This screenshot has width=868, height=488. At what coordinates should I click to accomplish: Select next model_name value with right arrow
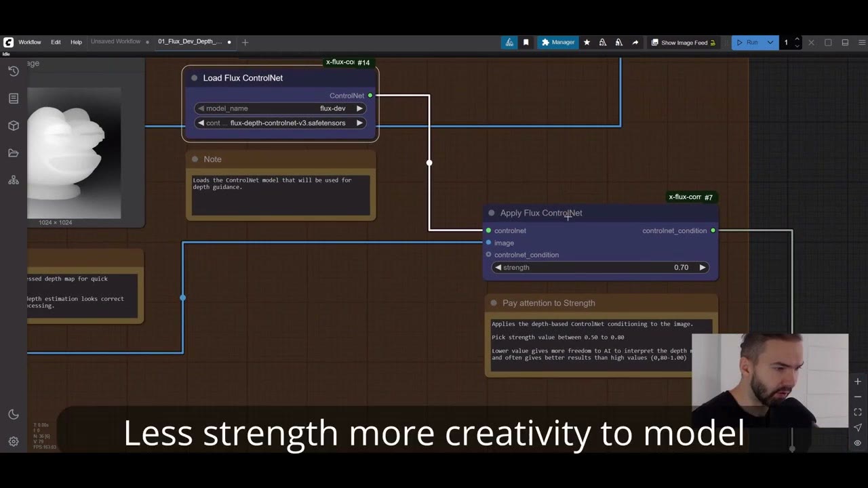coord(359,108)
